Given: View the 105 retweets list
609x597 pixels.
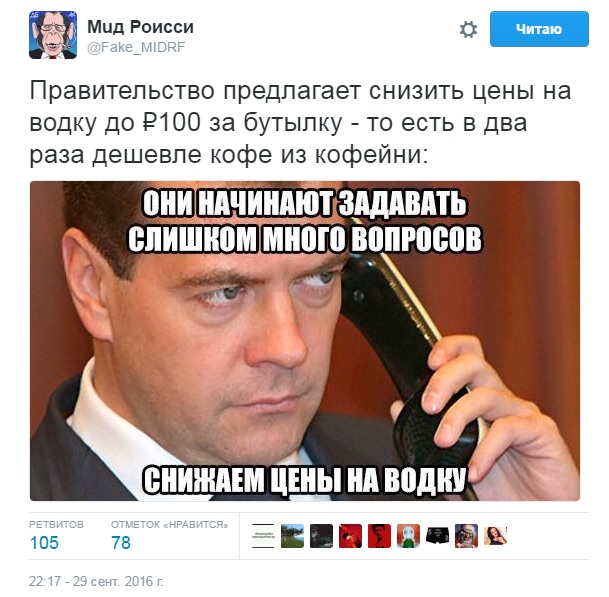Looking at the screenshot, I should (44, 543).
